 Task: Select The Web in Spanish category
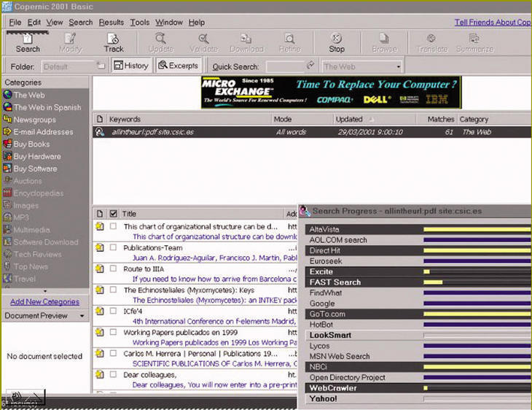point(47,107)
